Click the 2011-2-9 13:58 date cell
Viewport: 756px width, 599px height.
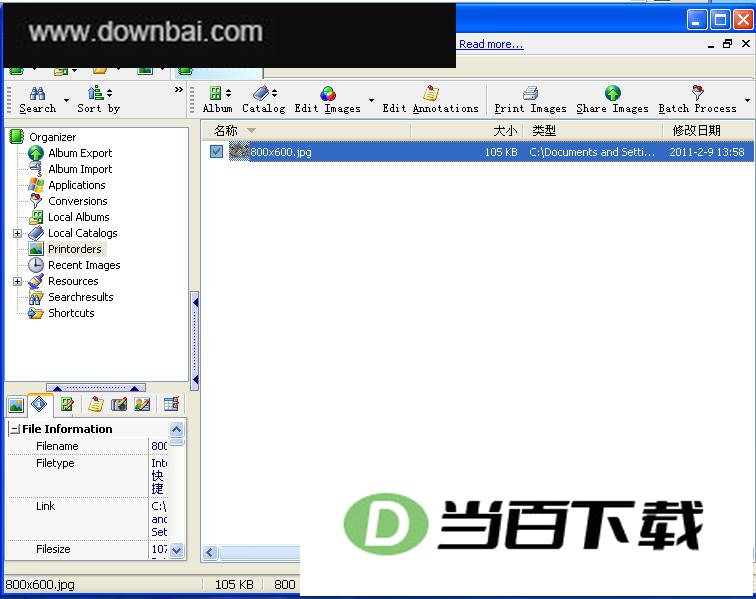coord(707,152)
